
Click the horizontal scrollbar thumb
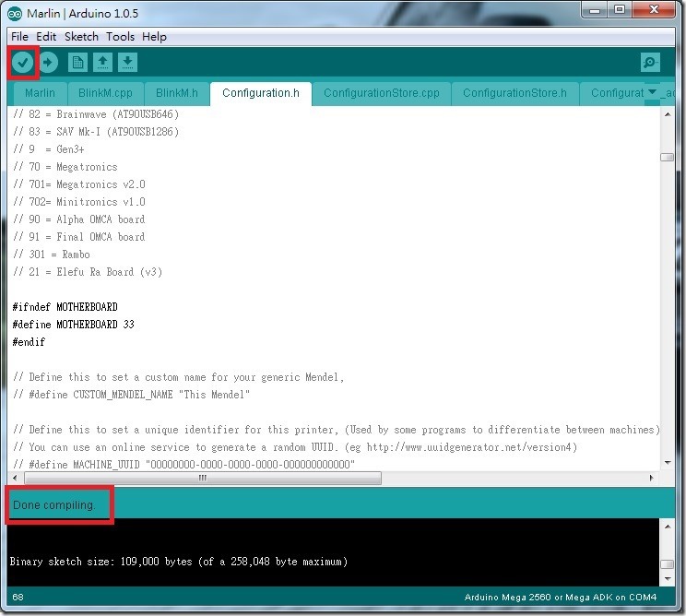pos(203,479)
